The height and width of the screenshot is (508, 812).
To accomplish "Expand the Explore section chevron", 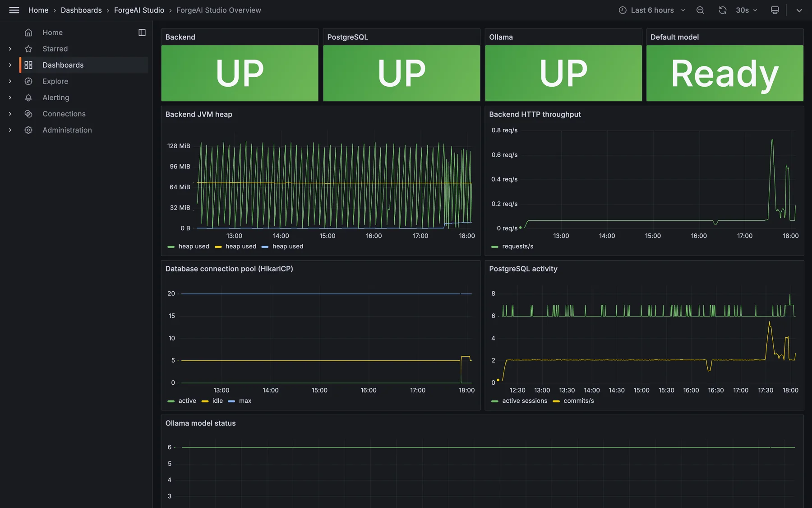I will 10,81.
